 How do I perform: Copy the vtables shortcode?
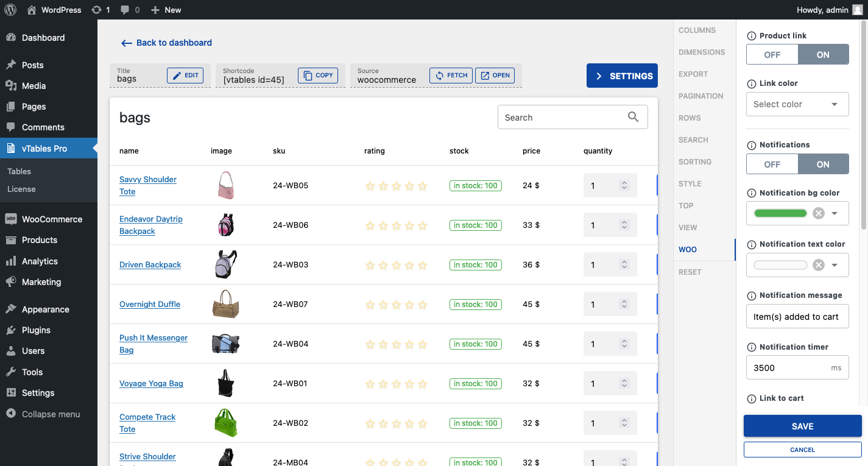[318, 76]
